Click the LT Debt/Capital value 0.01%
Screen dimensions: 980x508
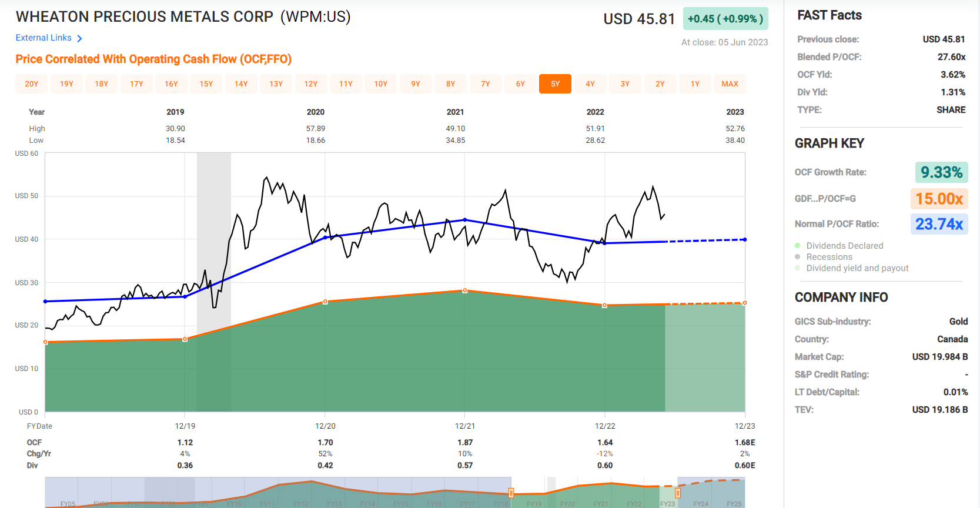tap(955, 392)
